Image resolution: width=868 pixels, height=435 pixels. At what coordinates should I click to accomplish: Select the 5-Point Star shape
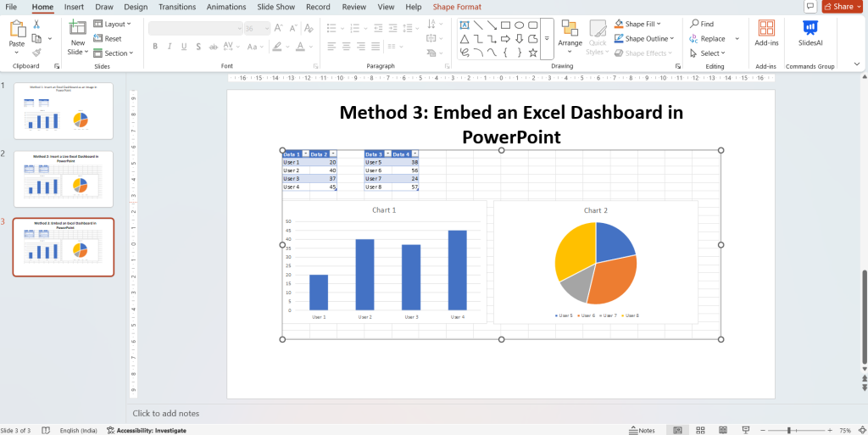[x=532, y=53]
